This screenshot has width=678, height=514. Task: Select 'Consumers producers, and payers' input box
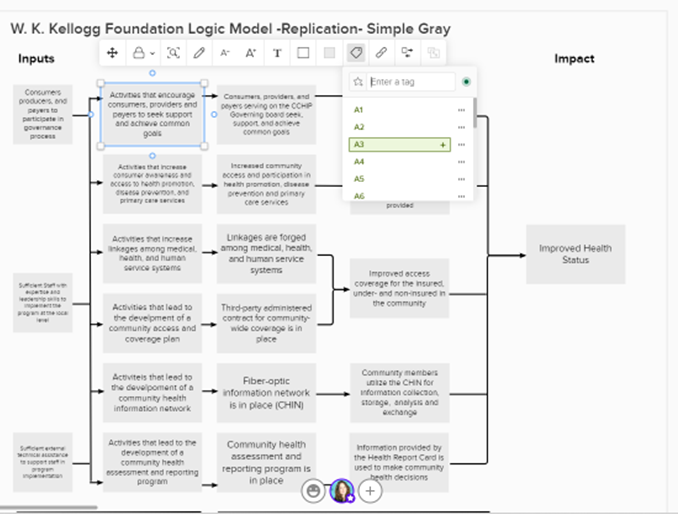(43, 114)
